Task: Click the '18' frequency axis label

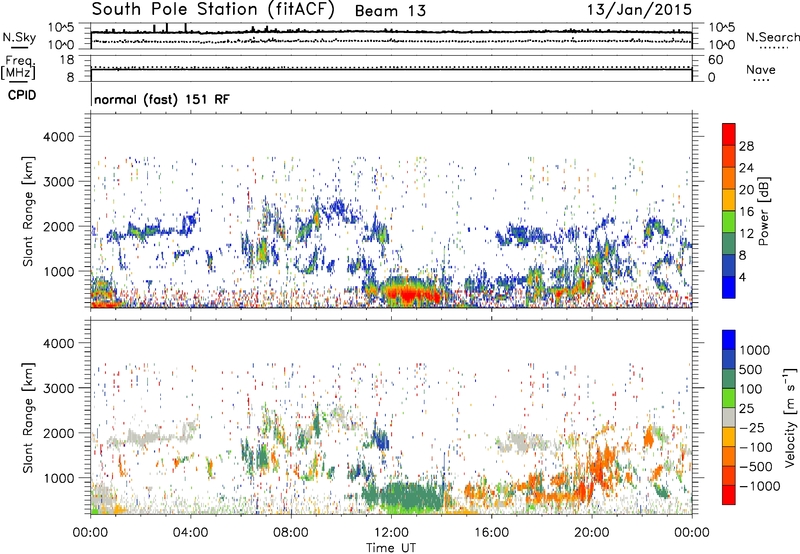Action: coord(67,60)
